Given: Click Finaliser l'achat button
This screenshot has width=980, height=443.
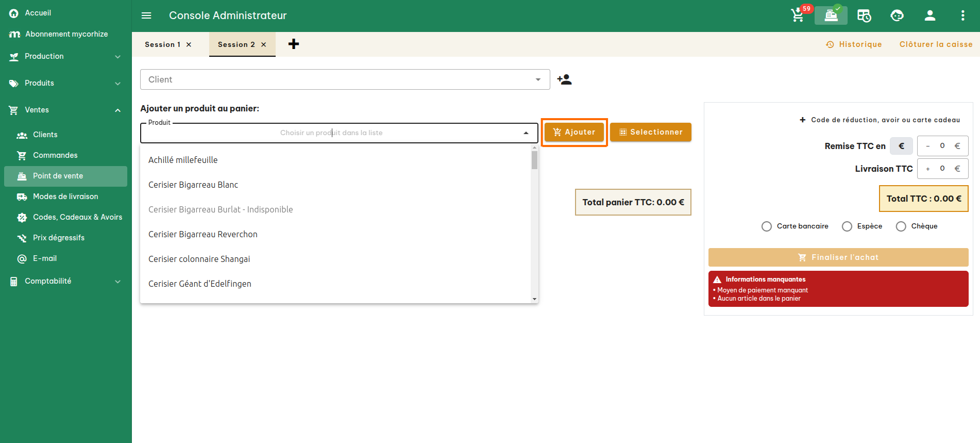Looking at the screenshot, I should coord(838,257).
